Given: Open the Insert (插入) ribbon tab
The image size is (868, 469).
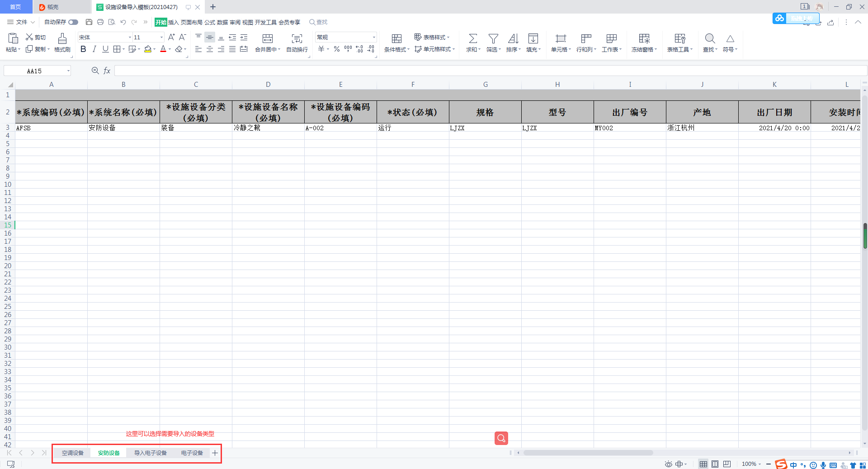Looking at the screenshot, I should point(174,22).
